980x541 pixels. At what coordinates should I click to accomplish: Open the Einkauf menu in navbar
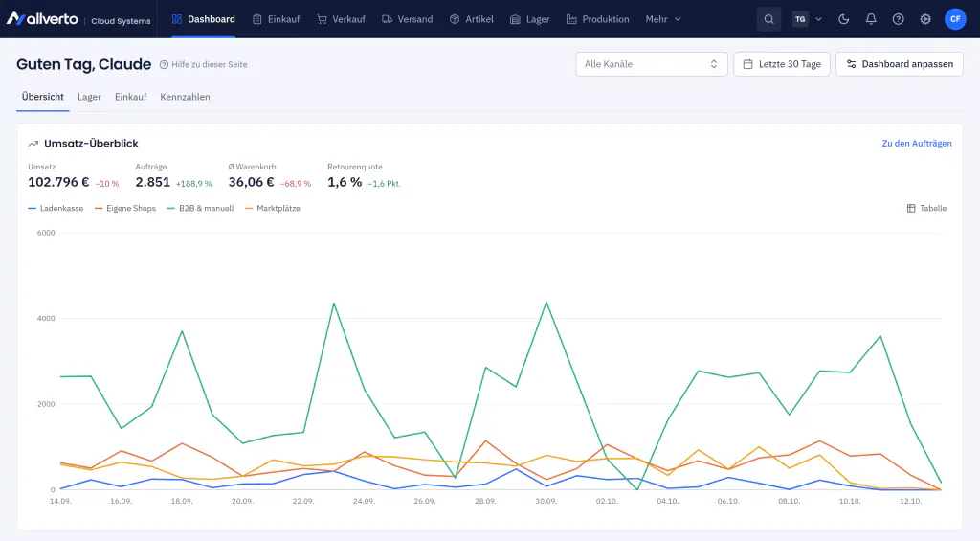coord(277,19)
